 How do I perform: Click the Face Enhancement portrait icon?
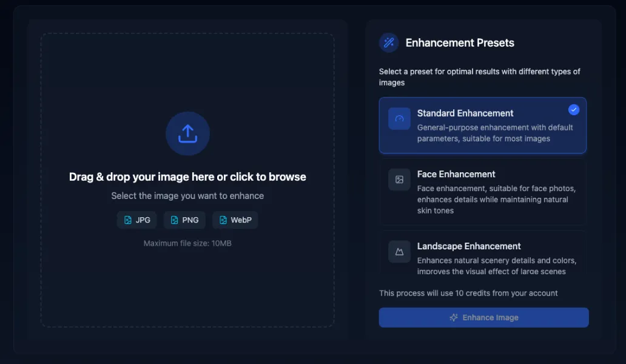click(x=399, y=180)
